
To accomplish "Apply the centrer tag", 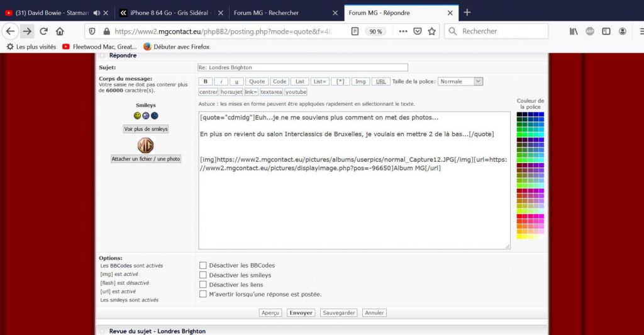I will tap(209, 92).
